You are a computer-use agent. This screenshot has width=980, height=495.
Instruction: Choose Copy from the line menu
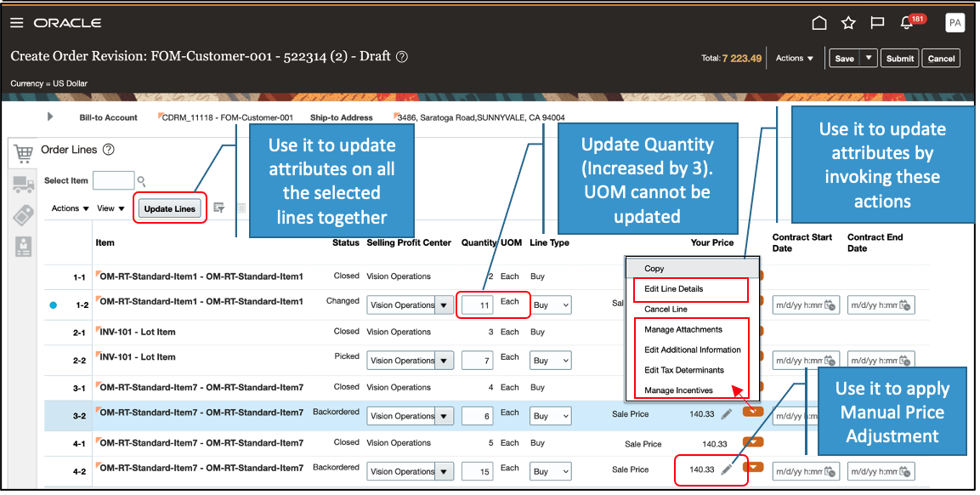(654, 269)
